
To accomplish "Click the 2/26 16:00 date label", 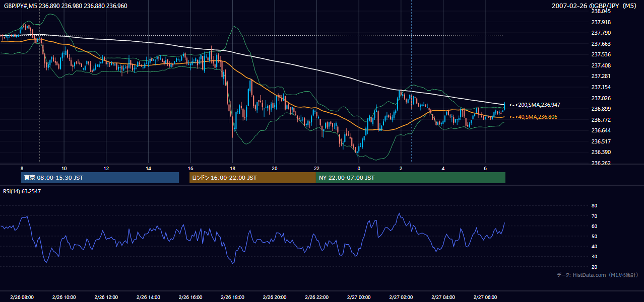I will click(190, 297).
